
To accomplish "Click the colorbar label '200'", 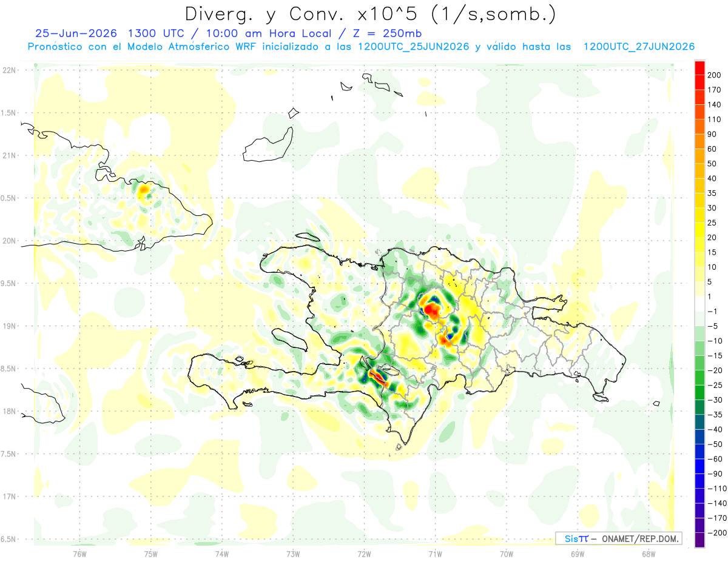I will [x=714, y=75].
